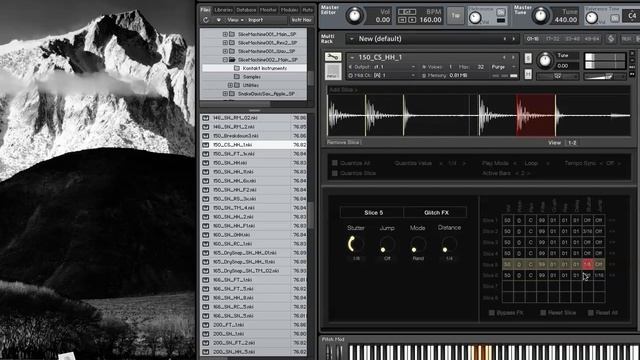Expand the ShakeDown/Sax_Apple_SP folder
The width and height of the screenshot is (640, 360).
click(225, 93)
